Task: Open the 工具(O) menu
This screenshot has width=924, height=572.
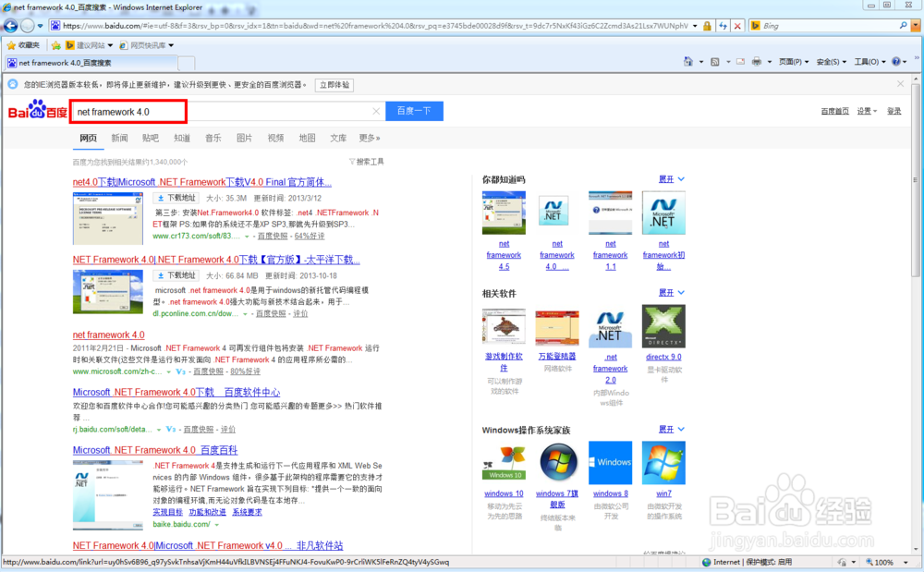Action: pyautogui.click(x=869, y=62)
